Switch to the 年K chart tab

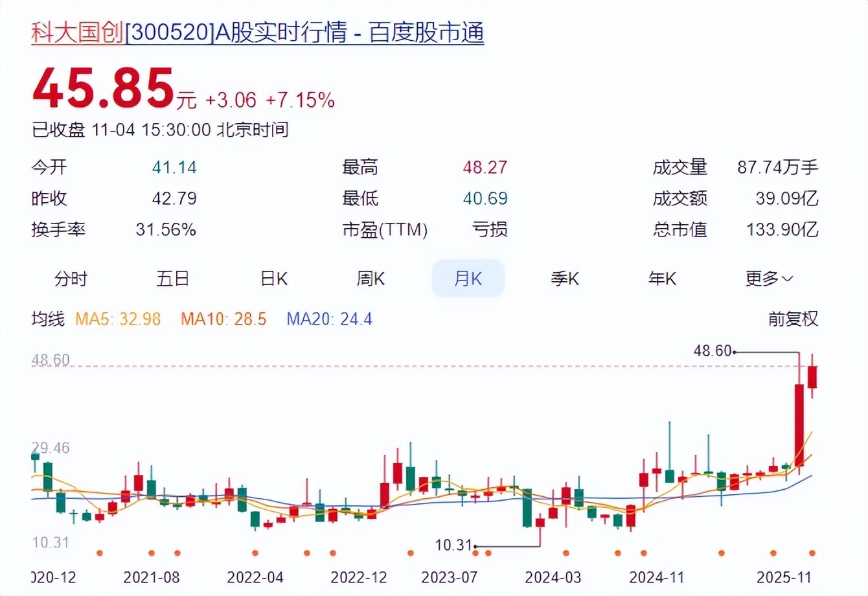662,279
